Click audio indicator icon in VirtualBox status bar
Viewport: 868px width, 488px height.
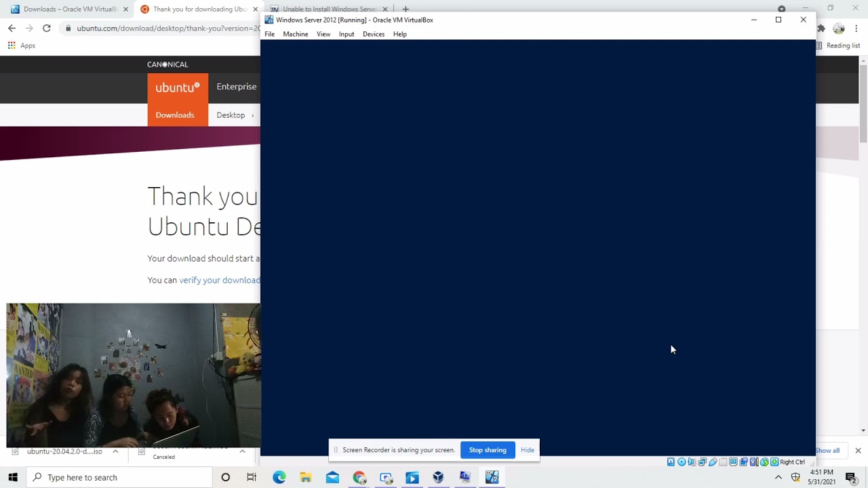692,462
